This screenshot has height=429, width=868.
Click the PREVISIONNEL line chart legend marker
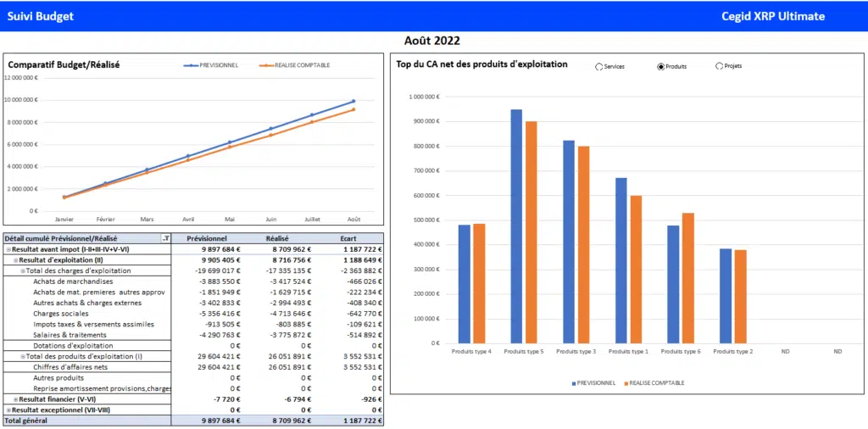[x=193, y=65]
